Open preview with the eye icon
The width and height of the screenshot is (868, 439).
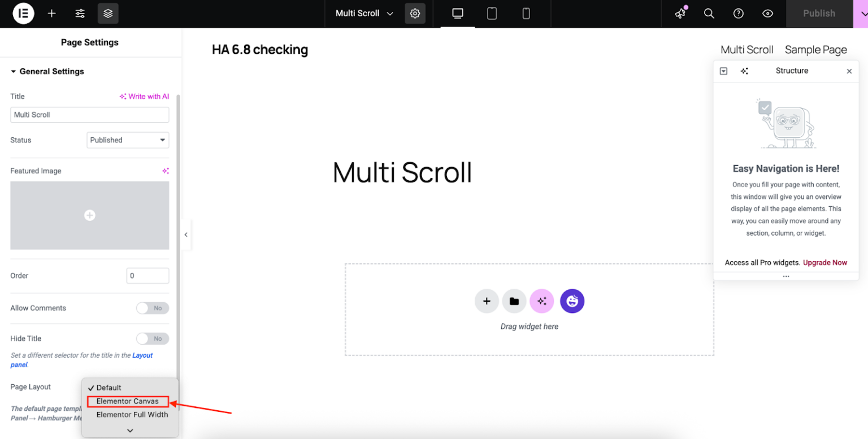767,13
